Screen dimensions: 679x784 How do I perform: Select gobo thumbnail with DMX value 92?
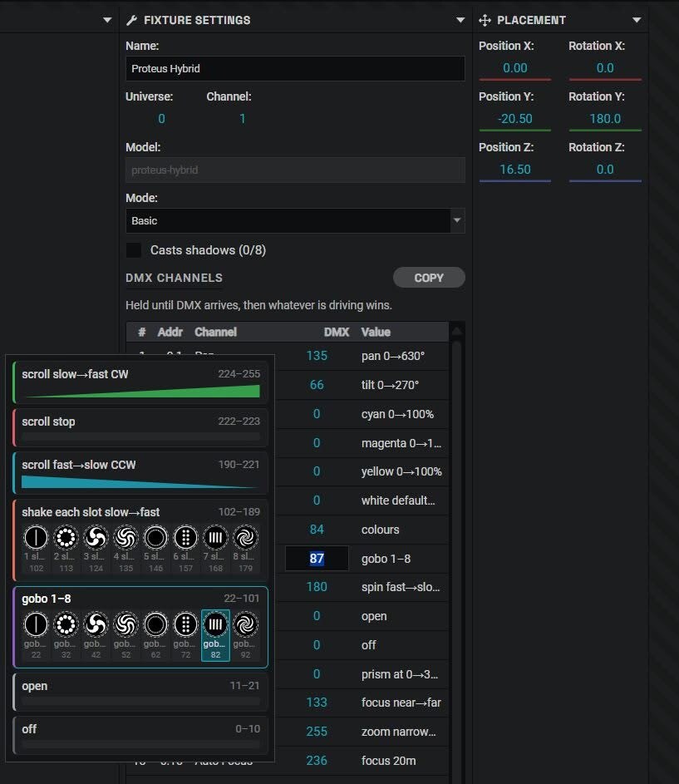coord(245,635)
